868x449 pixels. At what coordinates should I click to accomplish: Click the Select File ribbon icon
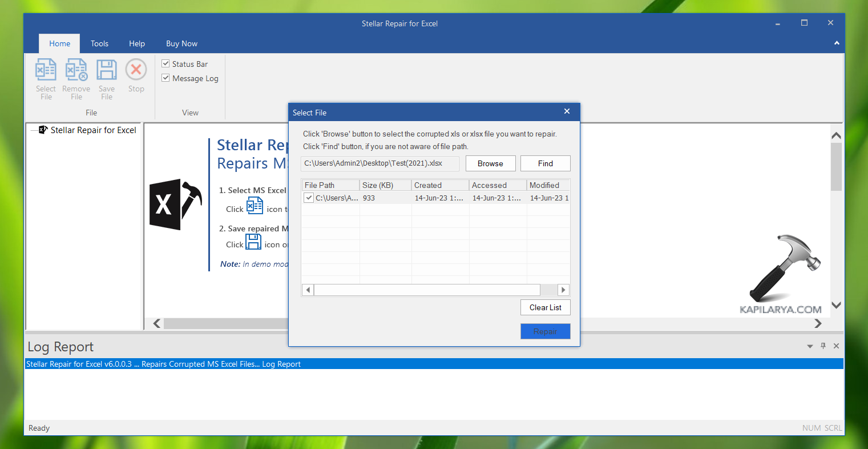[46, 71]
